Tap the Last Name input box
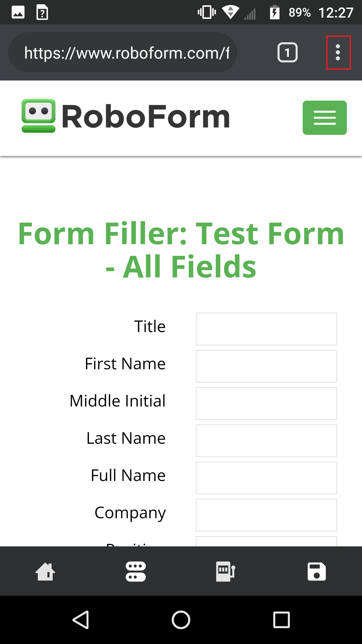 click(x=266, y=441)
